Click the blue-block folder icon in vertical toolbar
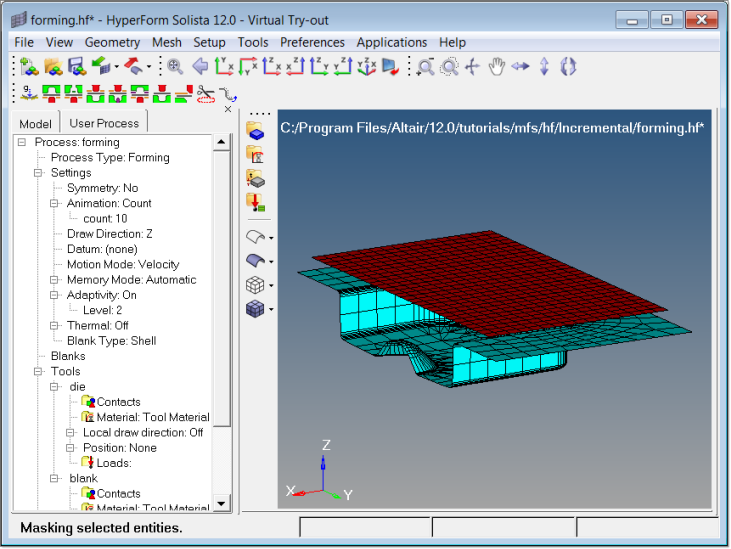 click(255, 132)
